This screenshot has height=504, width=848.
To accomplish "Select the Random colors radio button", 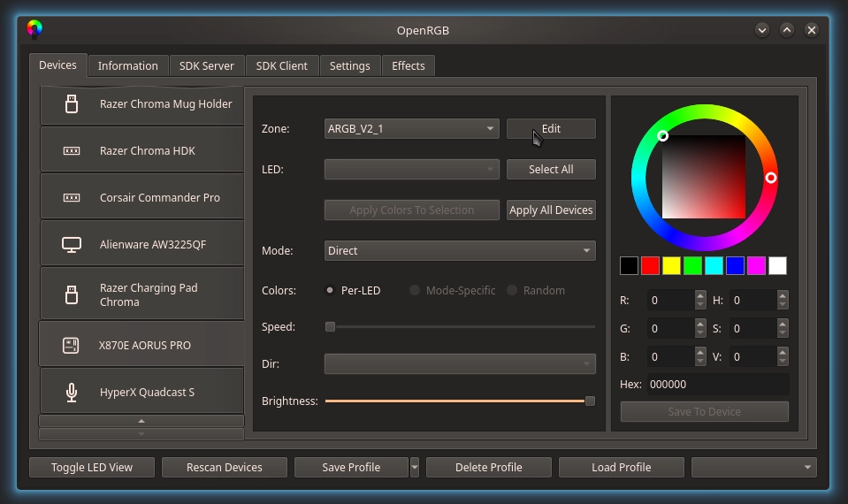I will click(x=512, y=290).
